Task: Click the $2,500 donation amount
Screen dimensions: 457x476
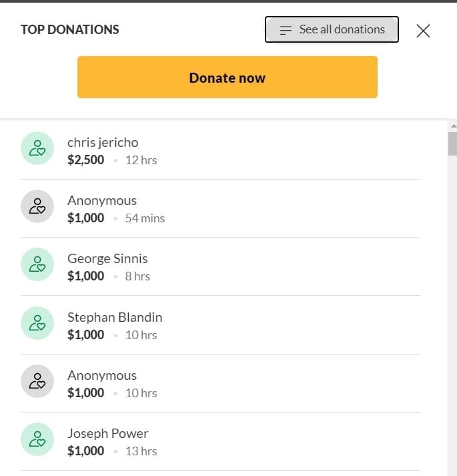Action: click(85, 160)
